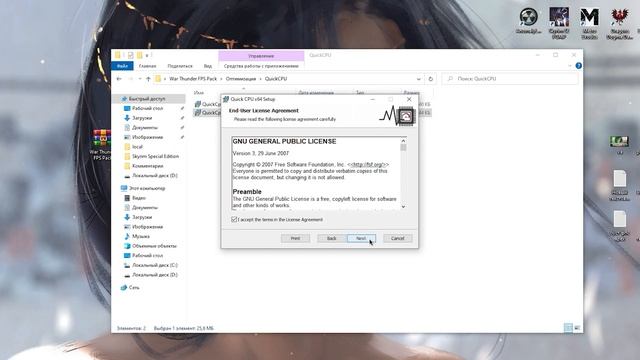
Task: Open the Главная ribbon tab
Action: point(147,66)
